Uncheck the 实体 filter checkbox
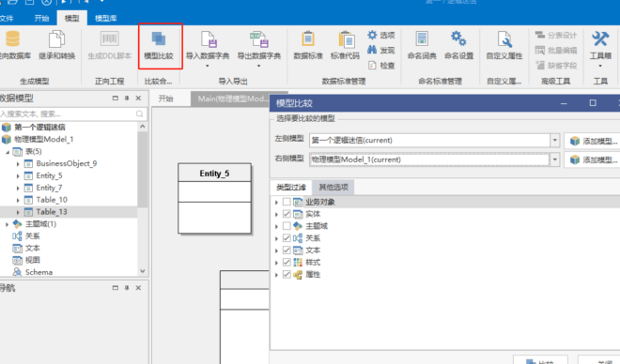The image size is (620, 364). tap(287, 214)
